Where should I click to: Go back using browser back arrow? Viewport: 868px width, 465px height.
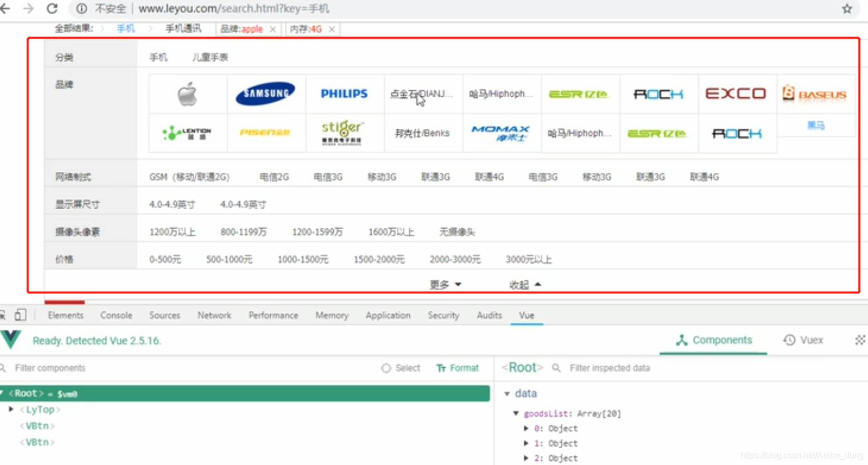tap(5, 8)
